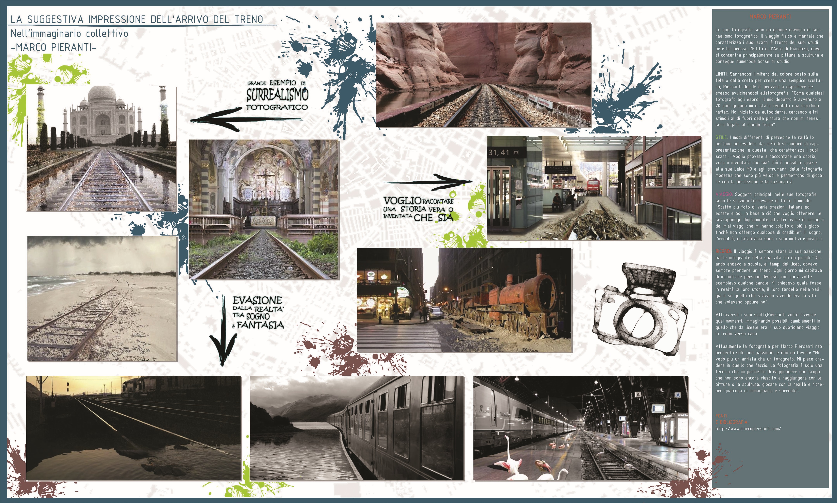Image resolution: width=837 pixels, height=504 pixels.
Task: Click the flamingos station photo
Action: coord(580,428)
